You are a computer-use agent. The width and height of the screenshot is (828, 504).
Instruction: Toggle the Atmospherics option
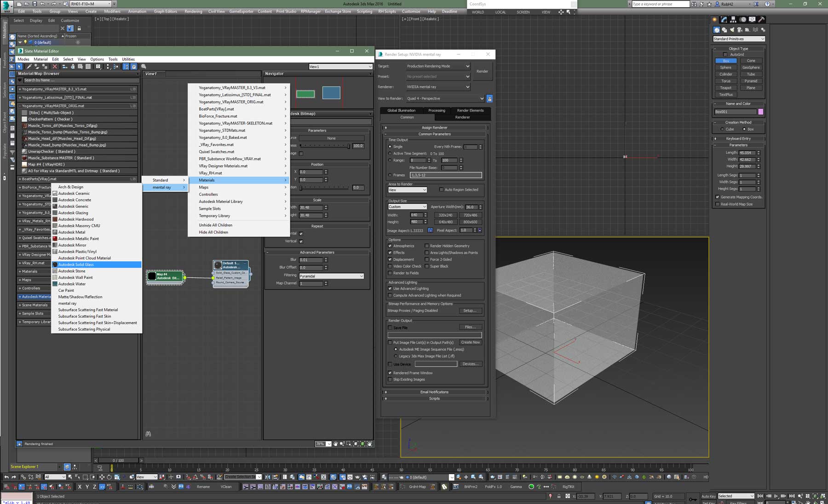coord(390,246)
